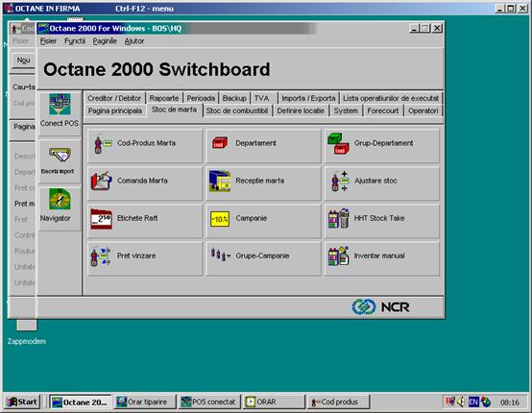Screen dimensions: 532x413
Task: Open the Inventar manual icon
Action: pos(338,256)
